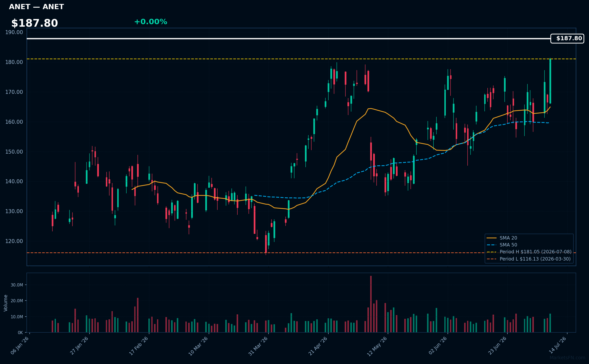The height and width of the screenshot is (364, 589).
Task: Click the 06 Jan '26 date label
Action: point(20,346)
